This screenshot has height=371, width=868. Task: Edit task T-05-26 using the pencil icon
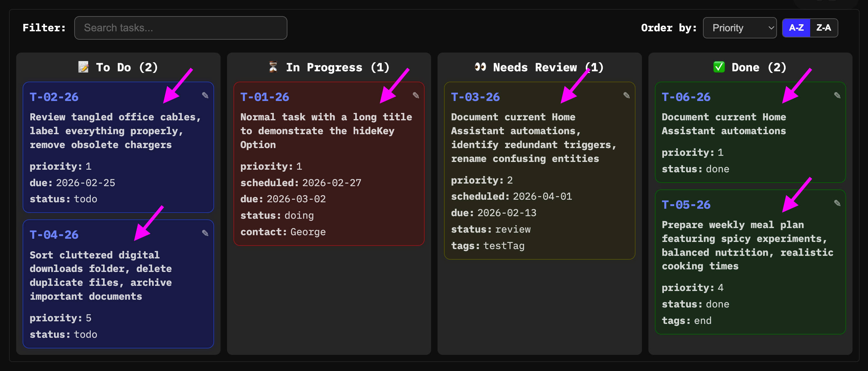[837, 203]
